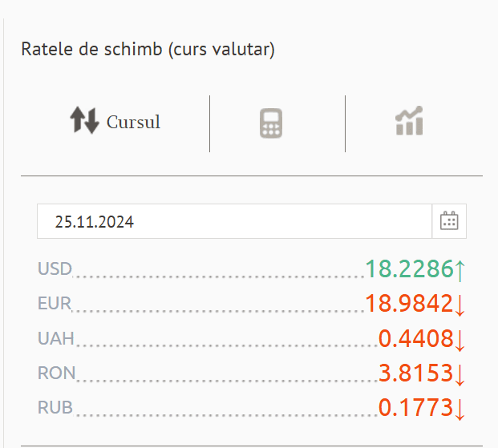Click the USD currency label
The image size is (498, 448).
click(55, 269)
